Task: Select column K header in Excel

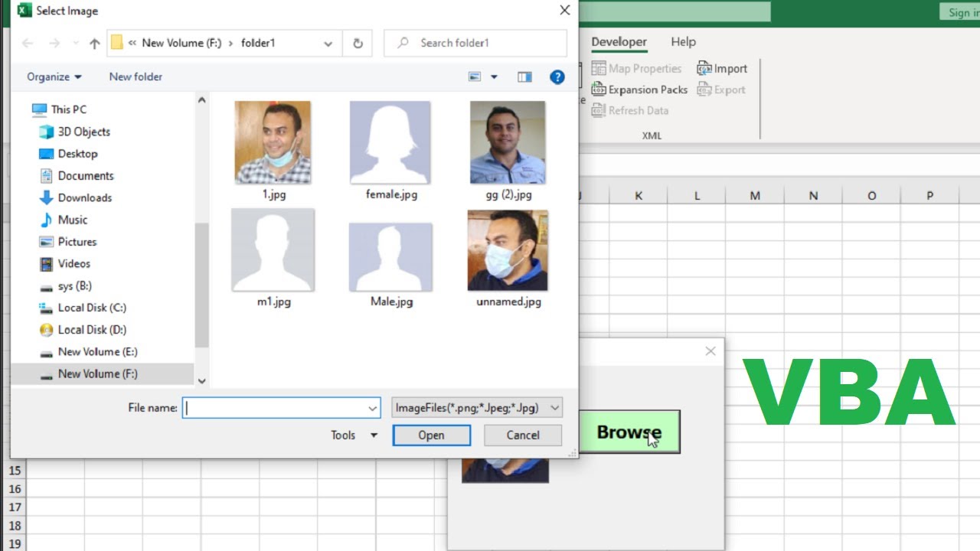Action: point(639,196)
